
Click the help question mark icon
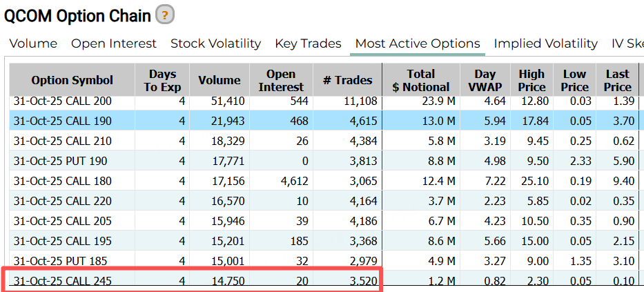click(x=164, y=14)
